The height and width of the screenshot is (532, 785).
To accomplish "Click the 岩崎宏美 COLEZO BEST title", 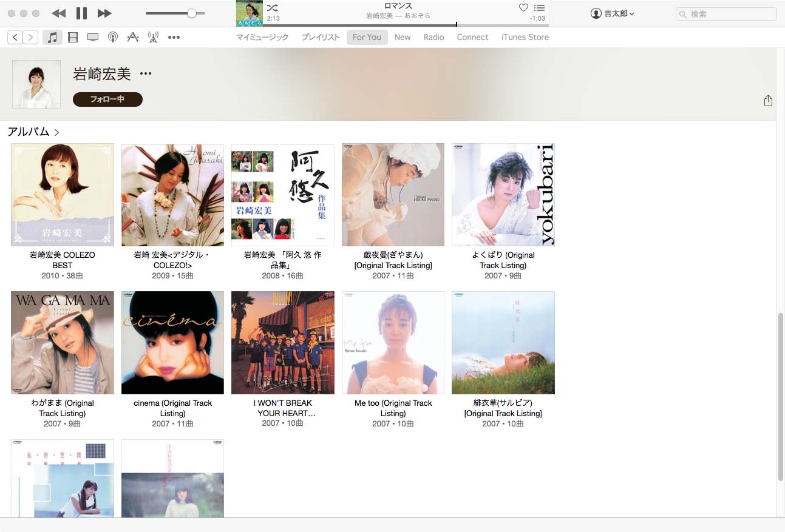I will [63, 260].
